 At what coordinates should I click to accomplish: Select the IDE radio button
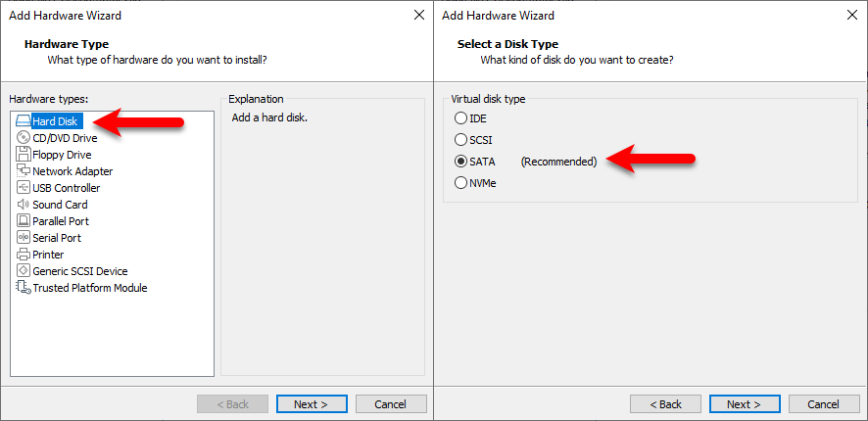460,117
